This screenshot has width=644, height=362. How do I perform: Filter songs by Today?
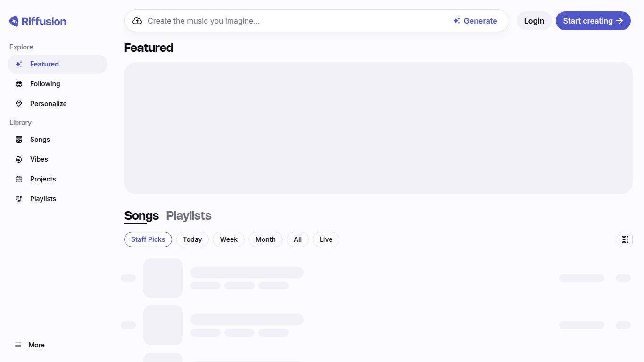coord(192,239)
